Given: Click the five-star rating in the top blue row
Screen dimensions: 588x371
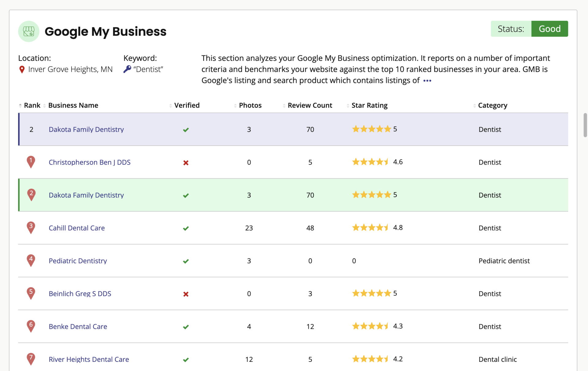Looking at the screenshot, I should click(375, 129).
